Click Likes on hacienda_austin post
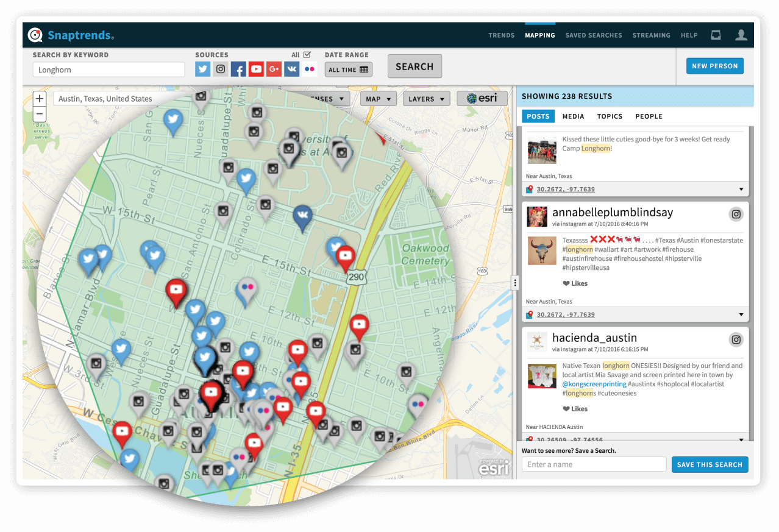Viewport: 779px width, 532px height. (x=575, y=409)
